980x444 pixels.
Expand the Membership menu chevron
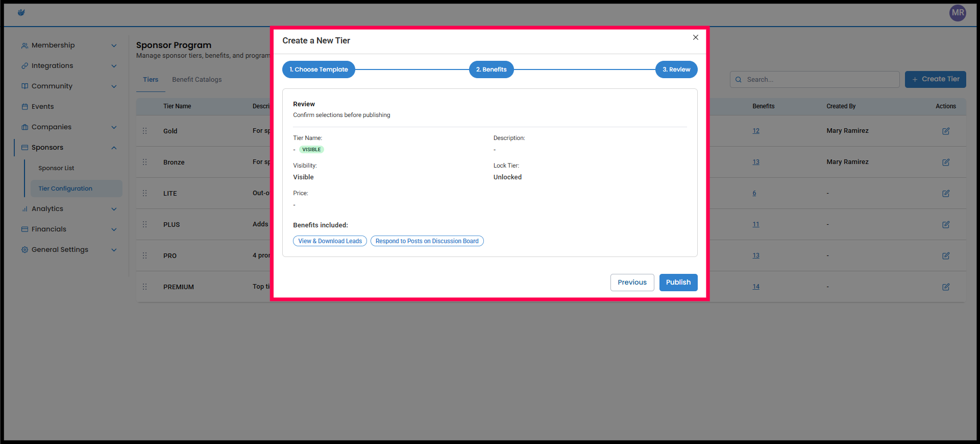click(x=114, y=45)
